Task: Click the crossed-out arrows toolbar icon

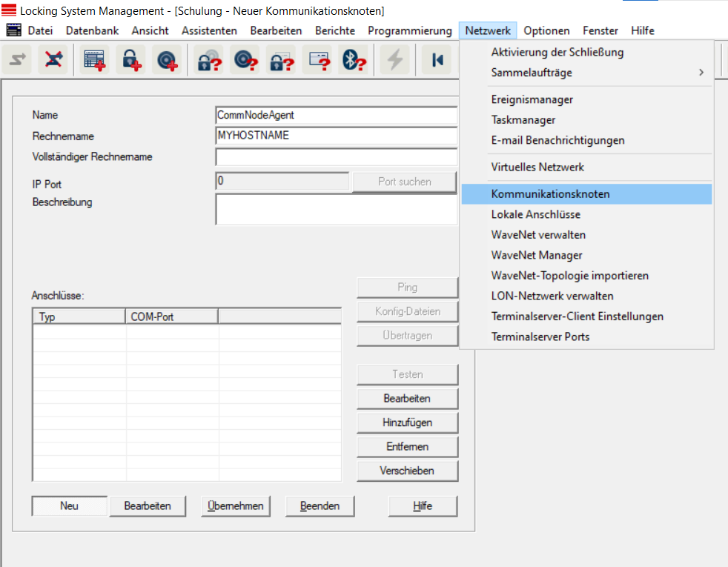Action: (53, 61)
